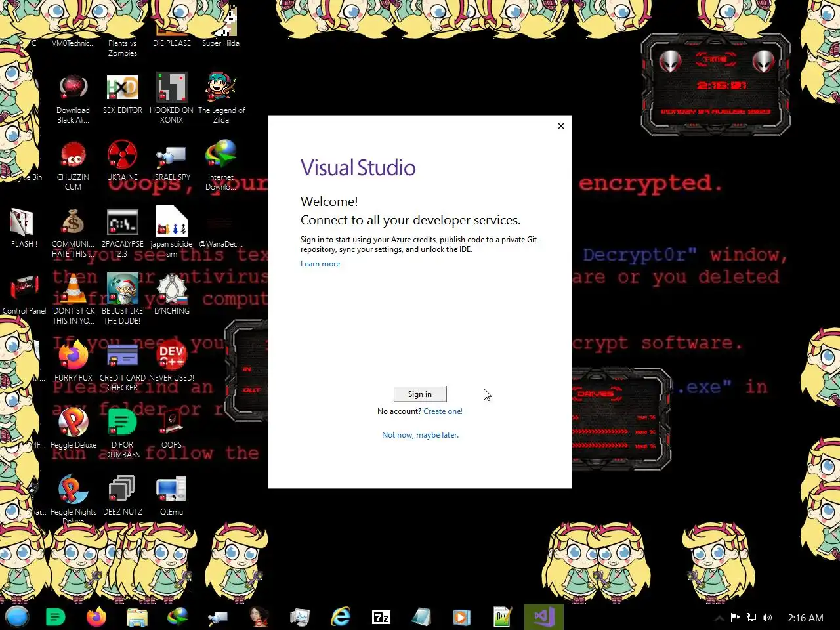This screenshot has width=840, height=630.
Task: Open File Explorer from the taskbar
Action: tap(137, 617)
